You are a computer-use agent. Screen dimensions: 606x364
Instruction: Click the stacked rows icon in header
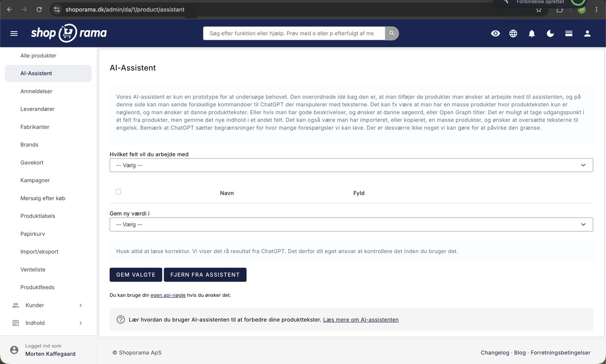coord(569,33)
